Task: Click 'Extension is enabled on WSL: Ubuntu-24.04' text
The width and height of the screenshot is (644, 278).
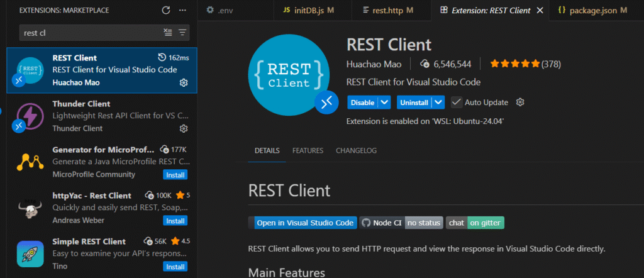Action: [x=425, y=121]
